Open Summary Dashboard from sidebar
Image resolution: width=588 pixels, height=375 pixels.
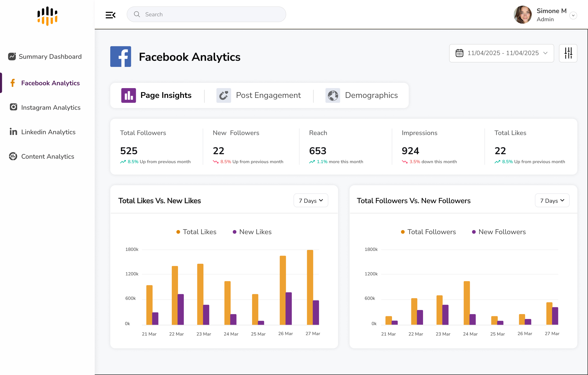45,57
